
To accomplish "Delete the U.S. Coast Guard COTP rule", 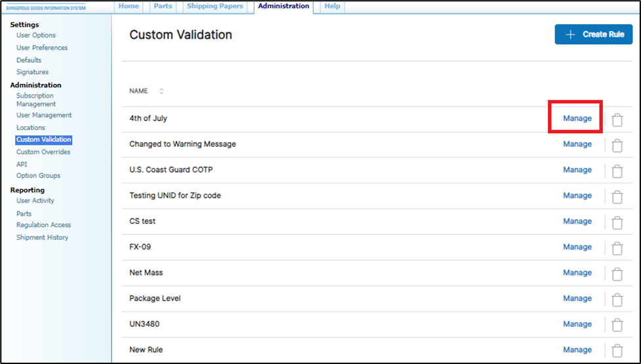I will pyautogui.click(x=617, y=171).
